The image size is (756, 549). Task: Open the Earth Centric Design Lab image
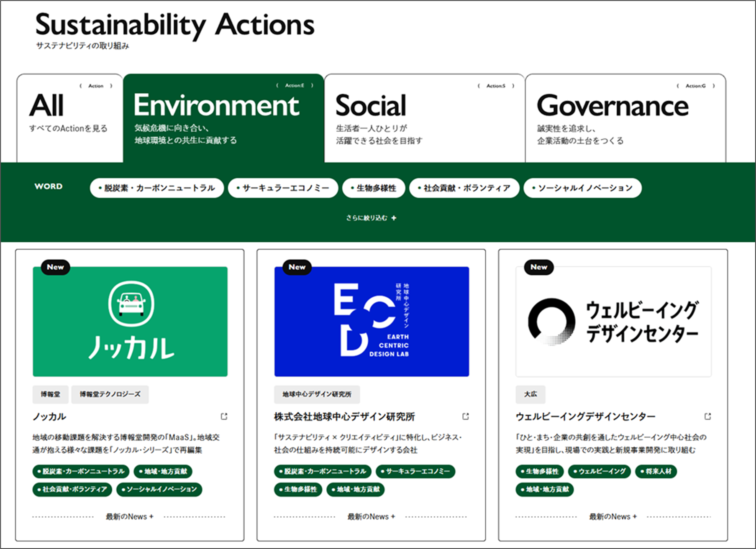(372, 322)
